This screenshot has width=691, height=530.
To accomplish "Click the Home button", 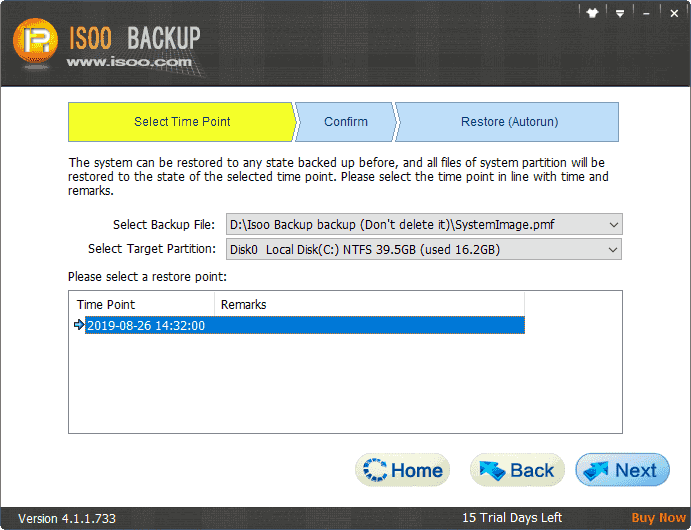I will point(403,470).
